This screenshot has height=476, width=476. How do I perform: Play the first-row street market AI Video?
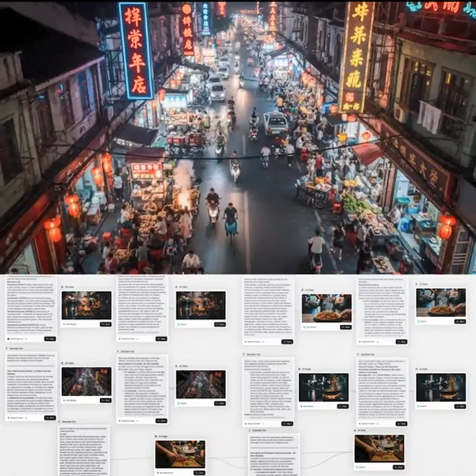(202, 305)
